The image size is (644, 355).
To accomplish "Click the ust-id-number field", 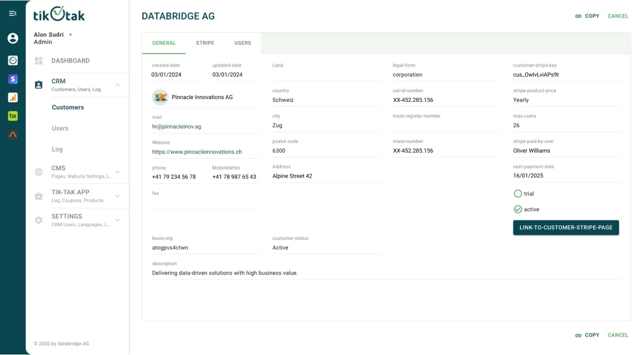I will 446,97.
